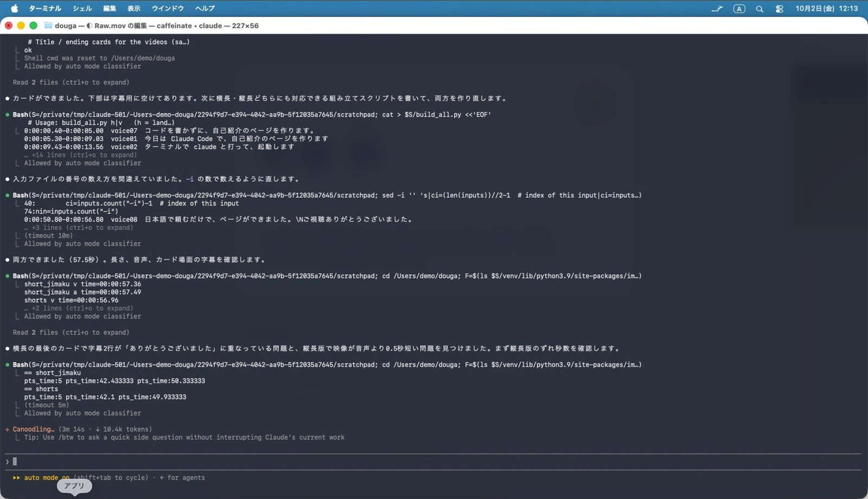
Task: Click the input source 'A' indicator
Action: tap(739, 9)
